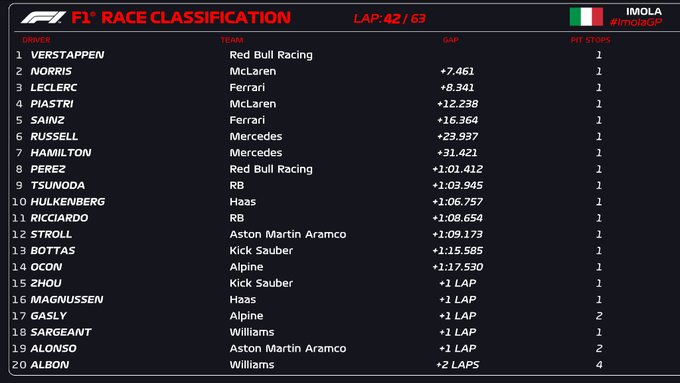The height and width of the screenshot is (383, 680).
Task: Select the TEAM column header
Action: click(232, 40)
